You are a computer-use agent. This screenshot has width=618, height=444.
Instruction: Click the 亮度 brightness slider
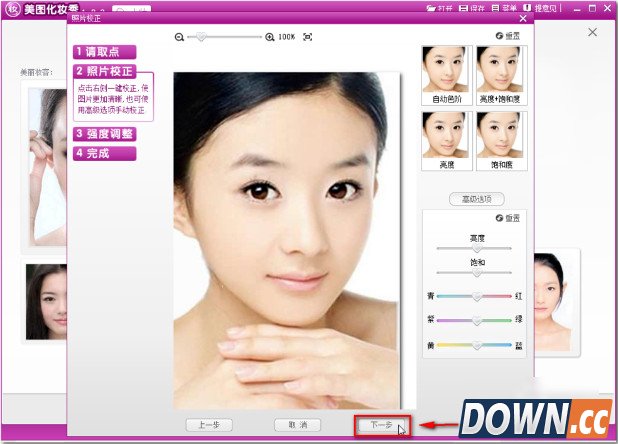(x=475, y=247)
